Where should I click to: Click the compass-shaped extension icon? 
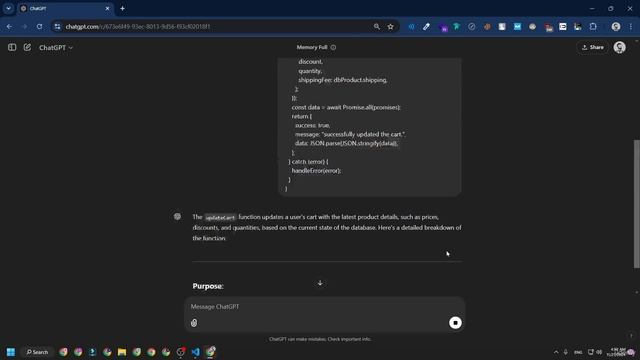click(x=472, y=27)
